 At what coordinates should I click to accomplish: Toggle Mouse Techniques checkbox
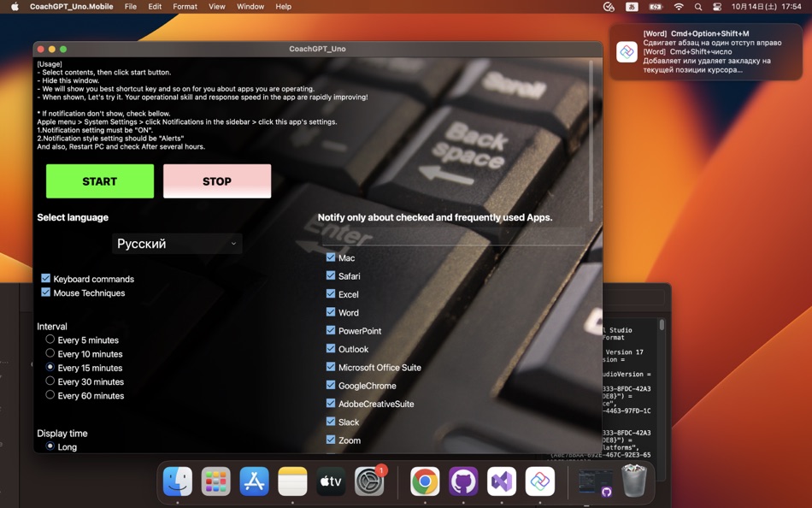45,292
